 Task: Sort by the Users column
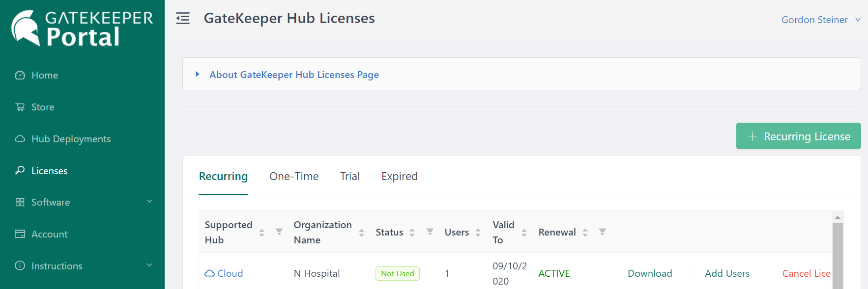coord(478,233)
